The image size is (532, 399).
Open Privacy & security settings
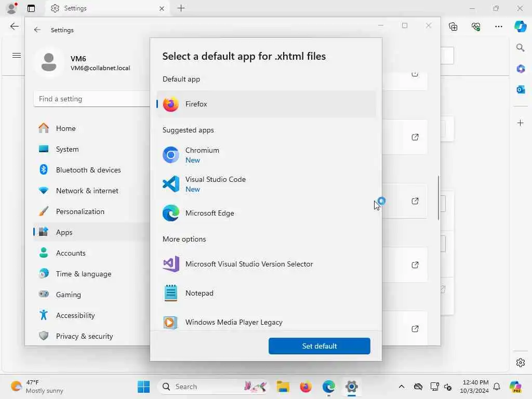[91, 336]
